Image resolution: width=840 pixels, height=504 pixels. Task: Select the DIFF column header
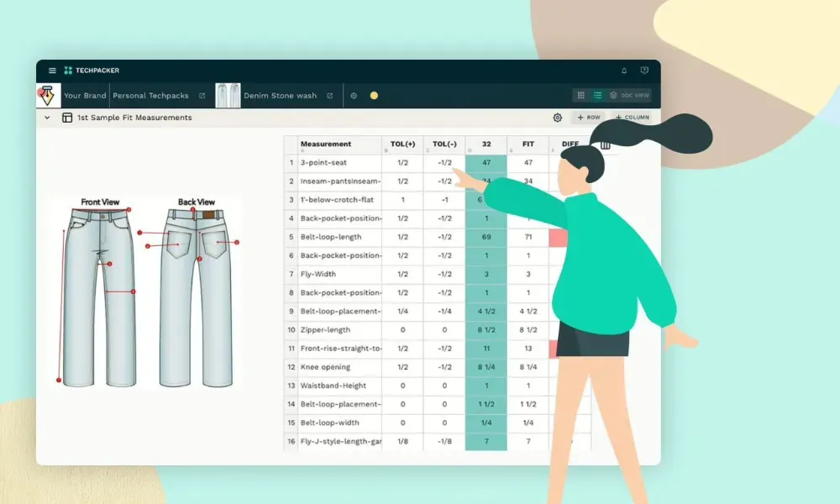pyautogui.click(x=570, y=144)
